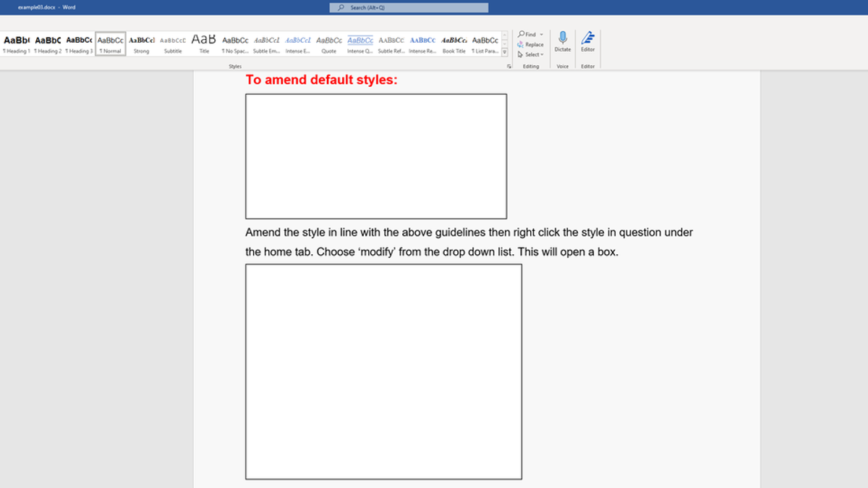Click the Find magnifier icon
The height and width of the screenshot is (488, 868).
pos(522,34)
